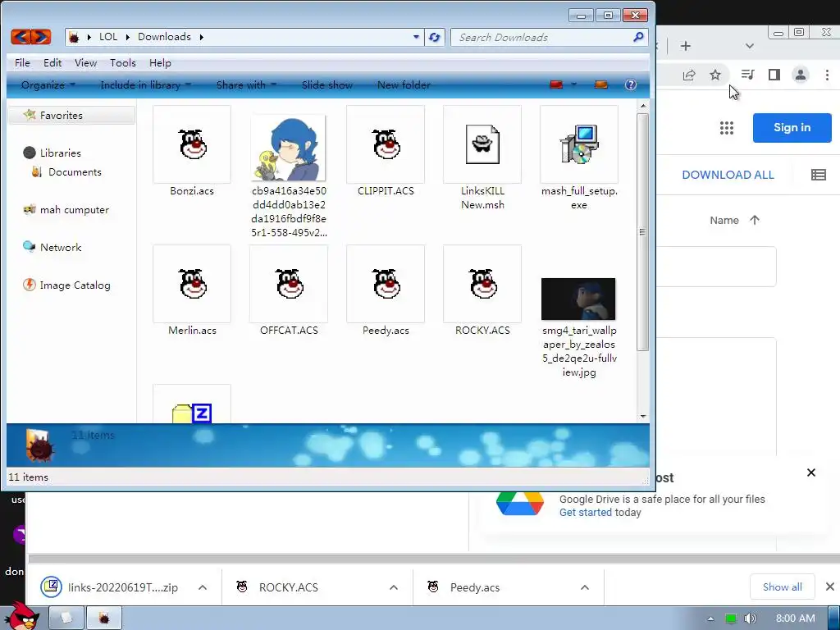The image size is (840, 630).
Task: Open Favorites in the navigation pane
Action: click(x=72, y=115)
